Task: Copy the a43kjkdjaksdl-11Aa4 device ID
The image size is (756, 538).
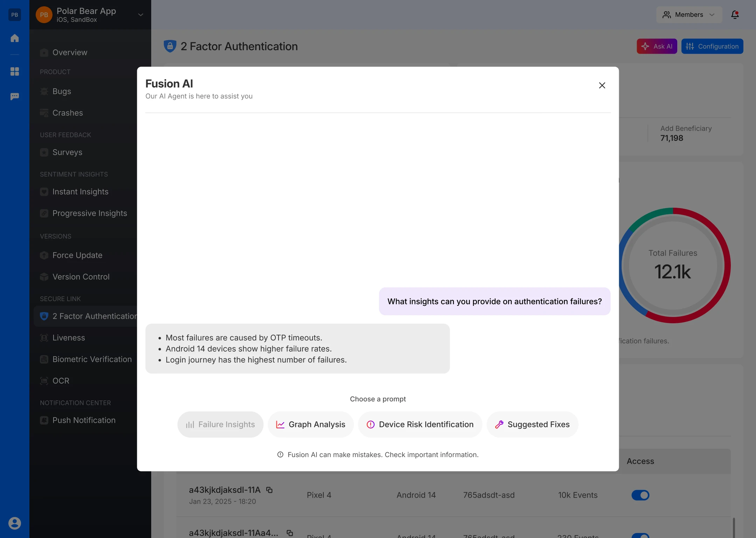Action: 290,533
